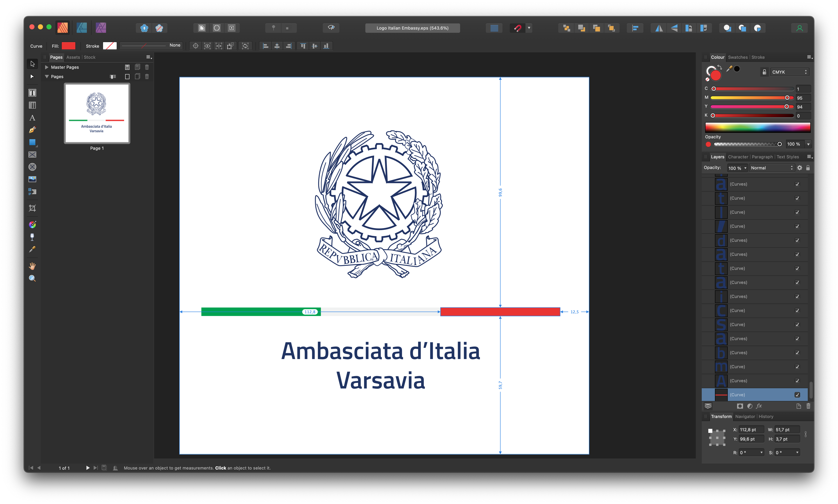Select the Colour Picker eyedropper tool

pos(32,249)
